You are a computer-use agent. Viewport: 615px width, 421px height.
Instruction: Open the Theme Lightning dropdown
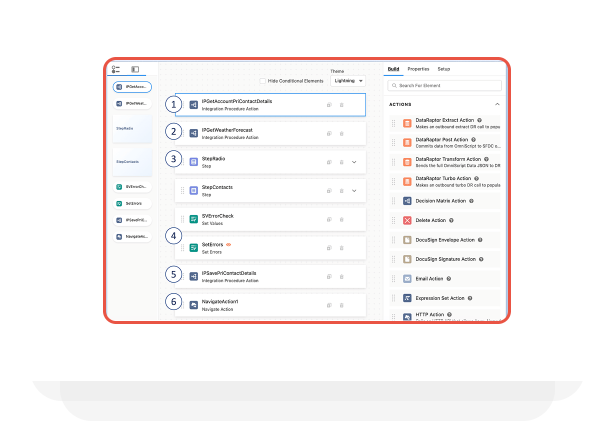coord(348,81)
